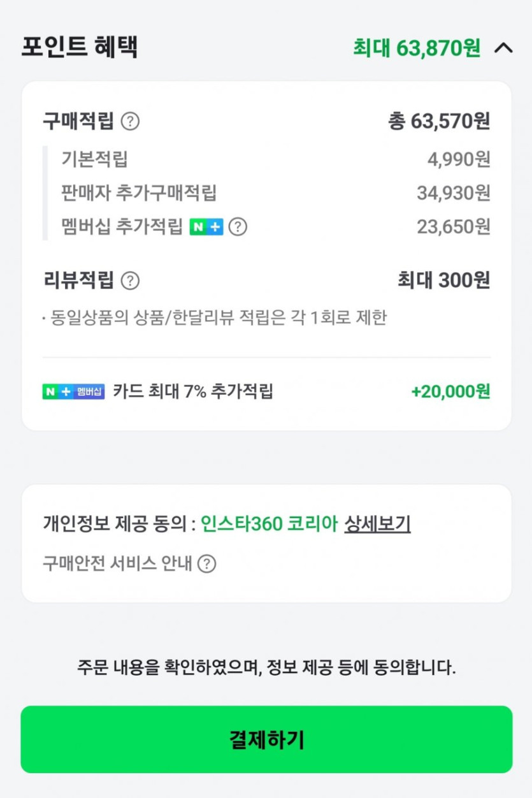
Task: Click the 인스타360 코리아 seller link
Action: tap(269, 524)
